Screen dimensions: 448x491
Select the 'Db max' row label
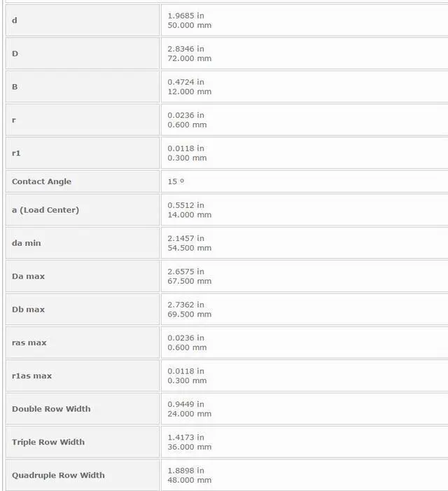[28, 310]
